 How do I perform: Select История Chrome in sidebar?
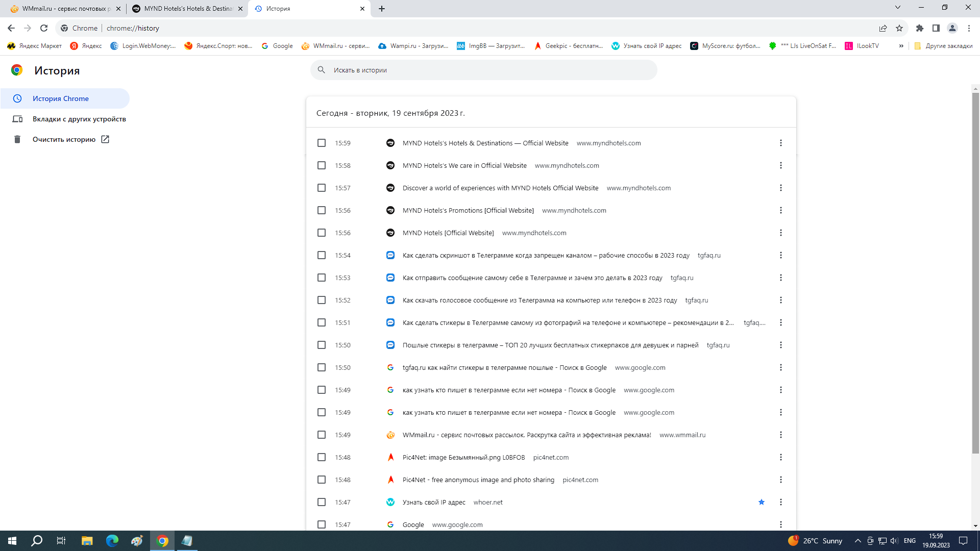pyautogui.click(x=65, y=98)
